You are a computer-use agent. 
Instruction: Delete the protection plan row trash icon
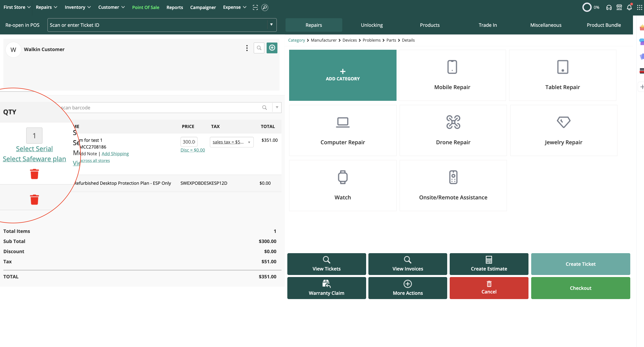[34, 199]
